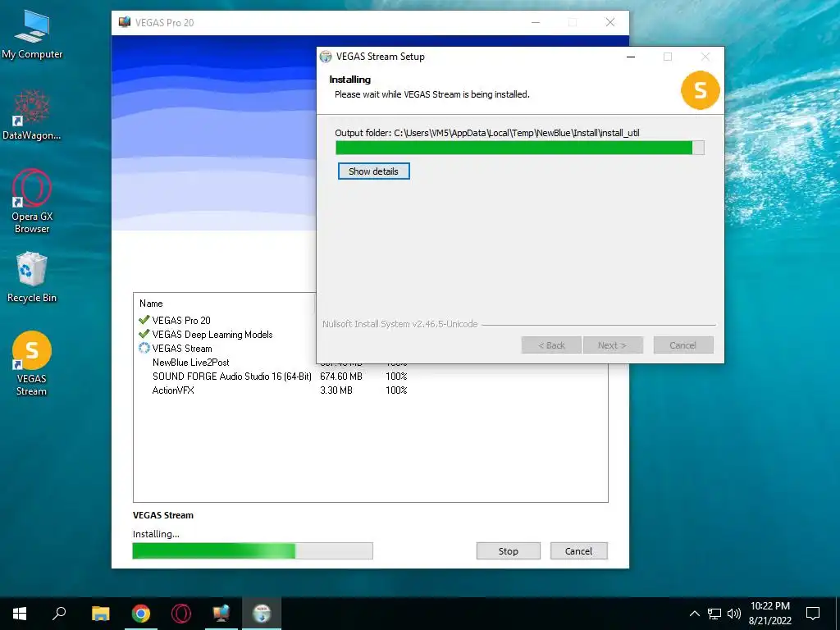Select the Recycle Bin desktop icon

(32, 277)
